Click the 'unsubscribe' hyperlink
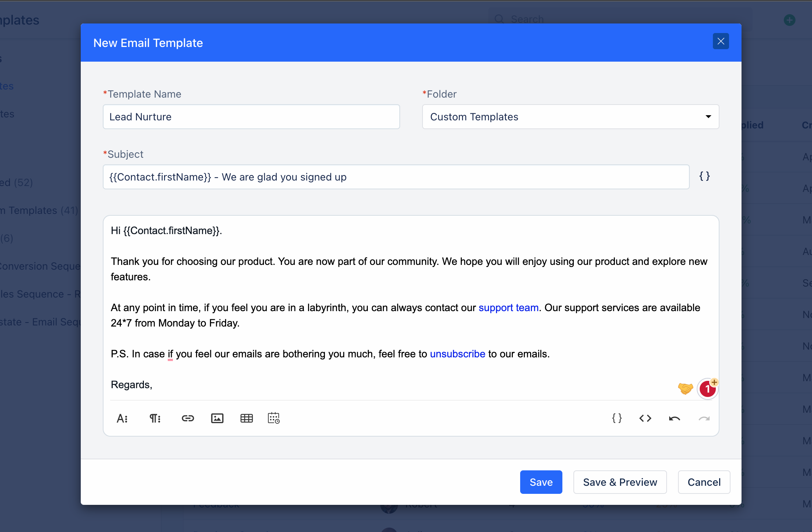 [457, 354]
